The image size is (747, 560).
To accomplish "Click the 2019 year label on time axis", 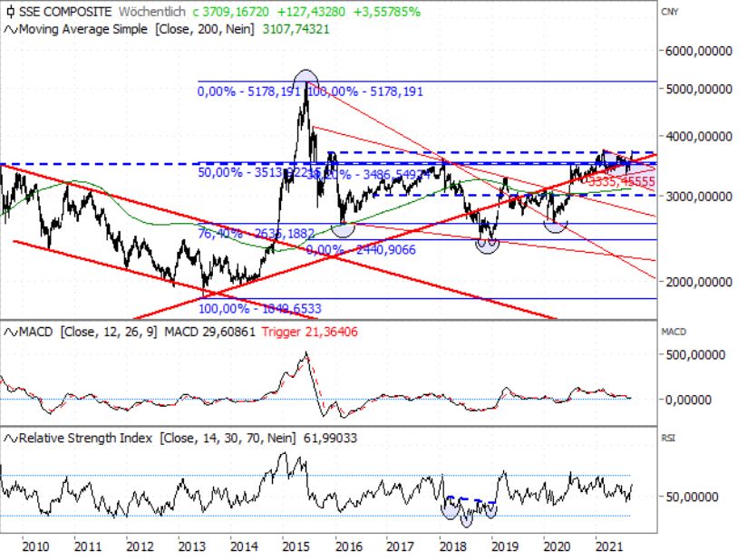I will pos(505,546).
